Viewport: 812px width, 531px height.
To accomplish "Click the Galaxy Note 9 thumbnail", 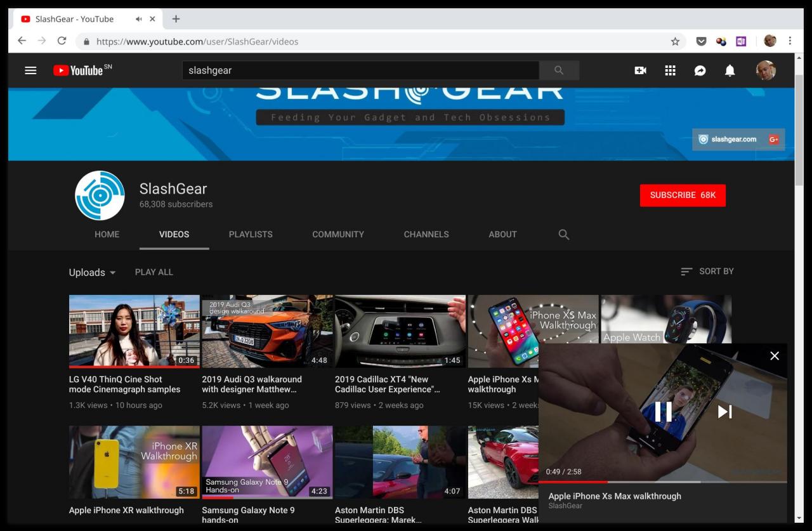I will (267, 462).
